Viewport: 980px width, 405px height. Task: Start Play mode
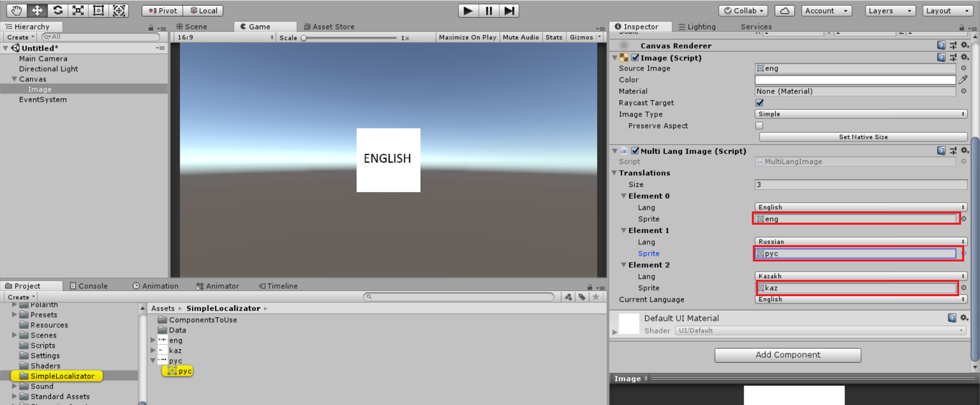pyautogui.click(x=468, y=11)
